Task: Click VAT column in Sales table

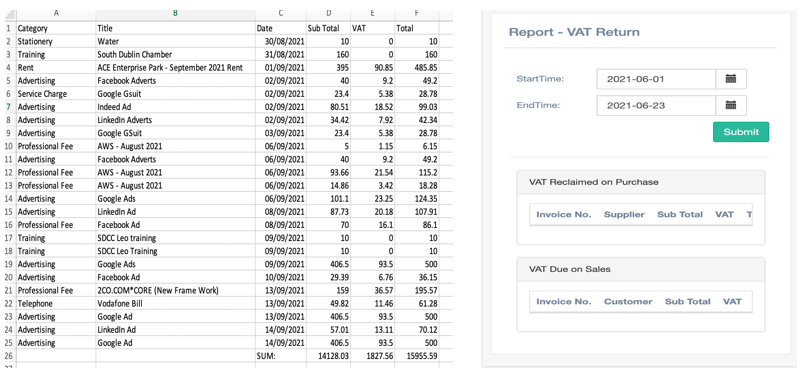Action: pyautogui.click(x=732, y=302)
